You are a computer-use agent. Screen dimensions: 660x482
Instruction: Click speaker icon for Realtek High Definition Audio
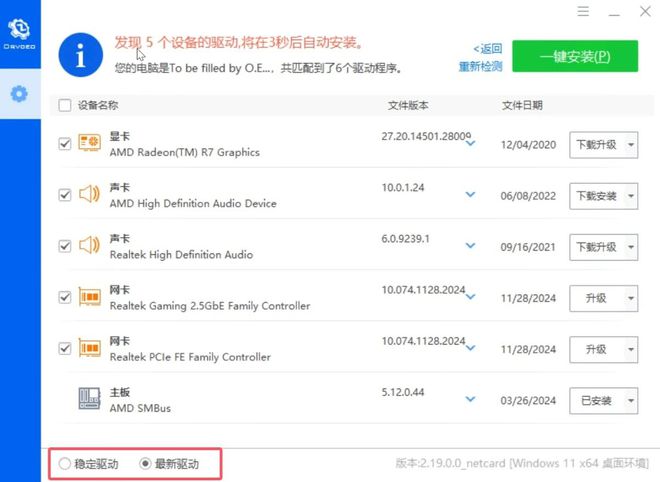click(89, 245)
